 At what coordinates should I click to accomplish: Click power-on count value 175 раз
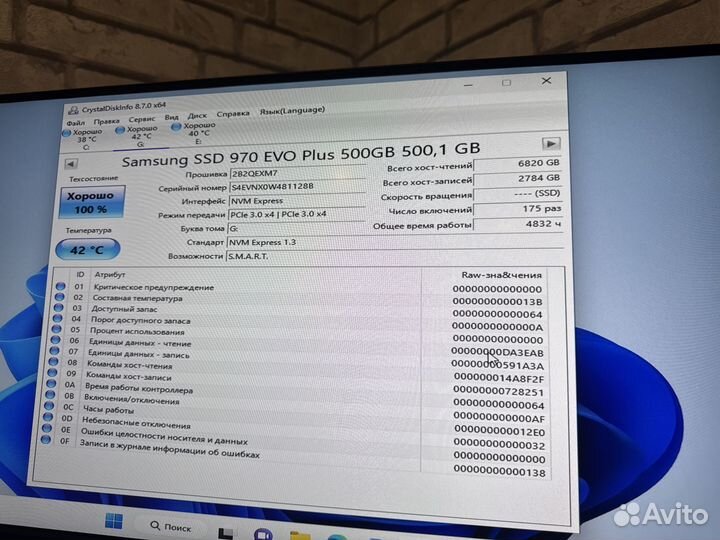coord(518,209)
